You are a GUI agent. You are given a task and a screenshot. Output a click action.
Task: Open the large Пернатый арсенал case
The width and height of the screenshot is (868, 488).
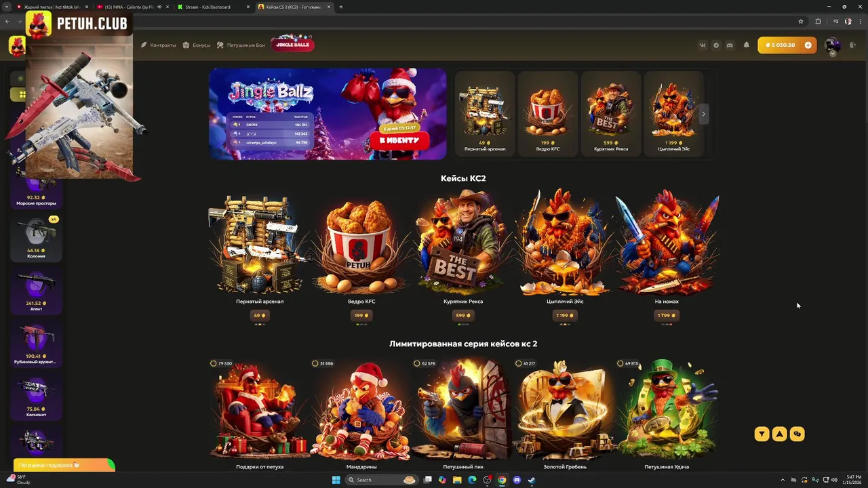coord(260,244)
